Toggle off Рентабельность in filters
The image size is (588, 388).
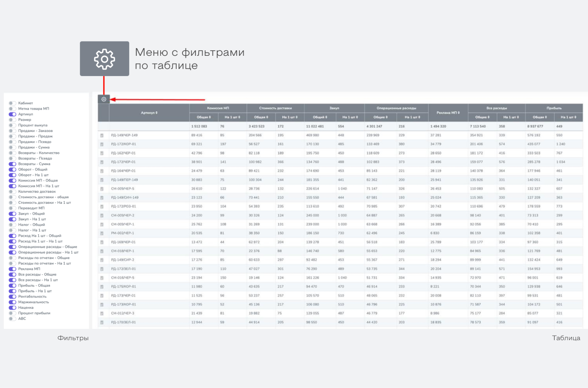tap(12, 297)
